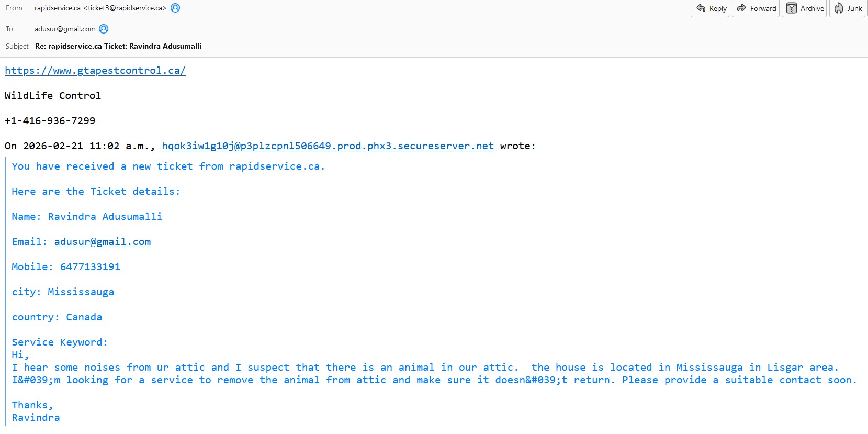
Task: Open the gtapestcontrol.ca website link
Action: [95, 71]
